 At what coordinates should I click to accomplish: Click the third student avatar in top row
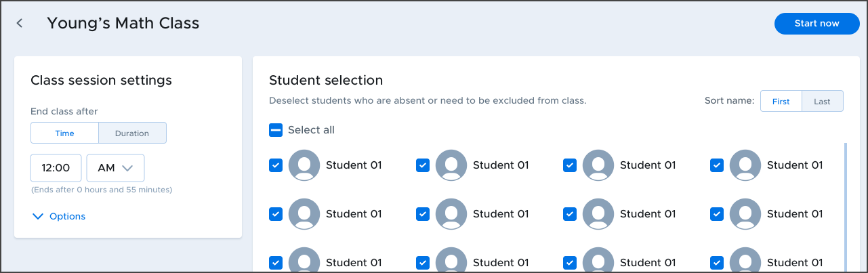[x=598, y=165]
